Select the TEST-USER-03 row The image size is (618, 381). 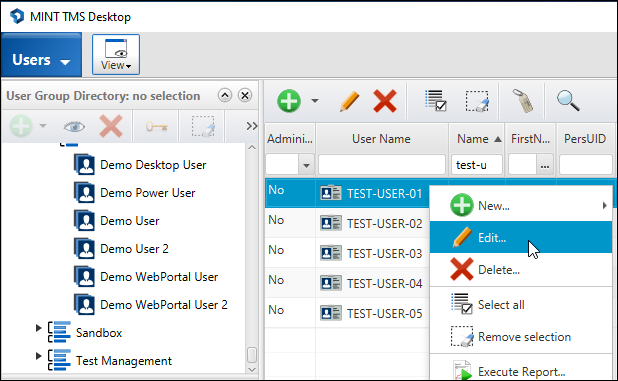click(x=347, y=253)
